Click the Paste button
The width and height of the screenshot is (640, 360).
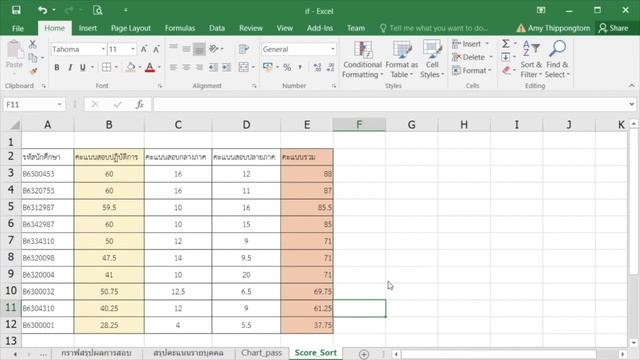(14, 56)
